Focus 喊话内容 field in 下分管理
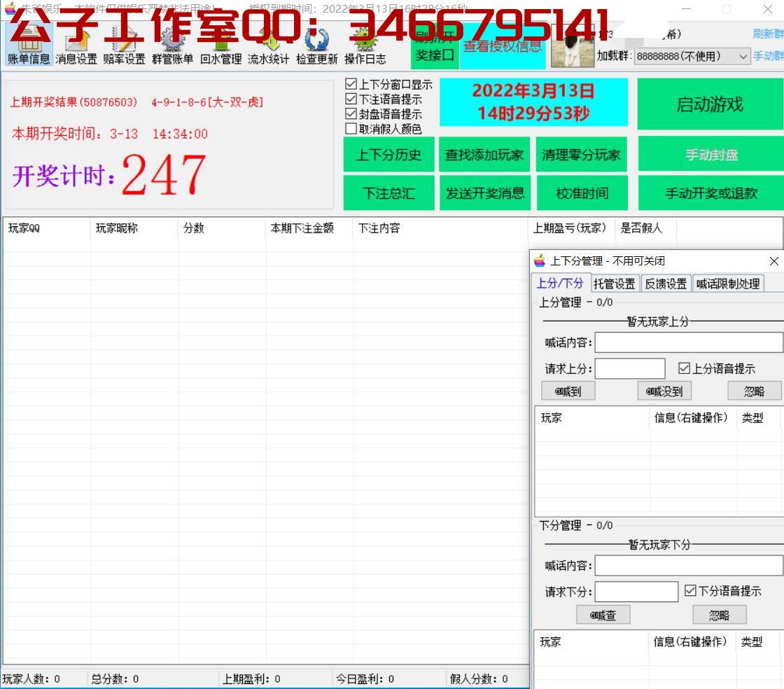 coord(689,566)
